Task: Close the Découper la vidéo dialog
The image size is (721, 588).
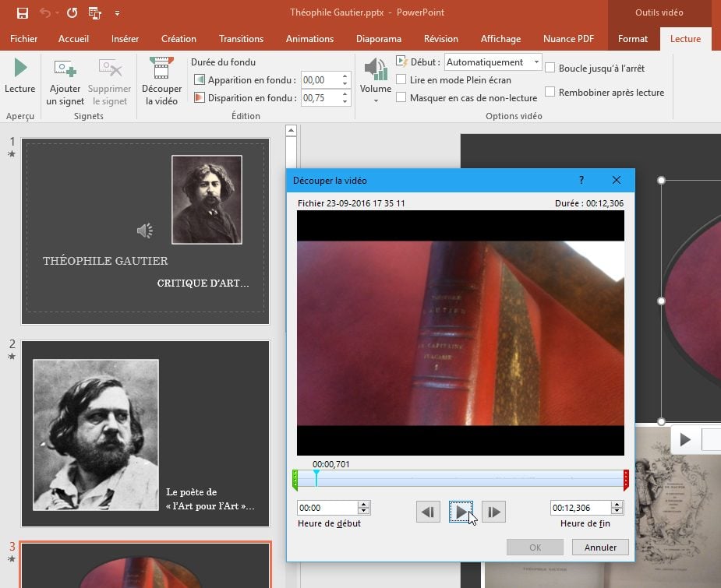Action: click(617, 180)
